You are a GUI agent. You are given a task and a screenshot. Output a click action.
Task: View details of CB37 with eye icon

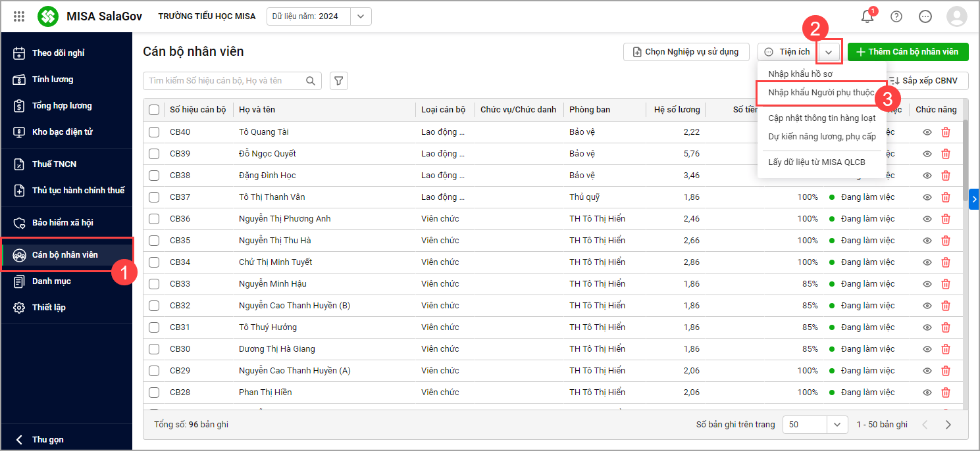click(927, 197)
